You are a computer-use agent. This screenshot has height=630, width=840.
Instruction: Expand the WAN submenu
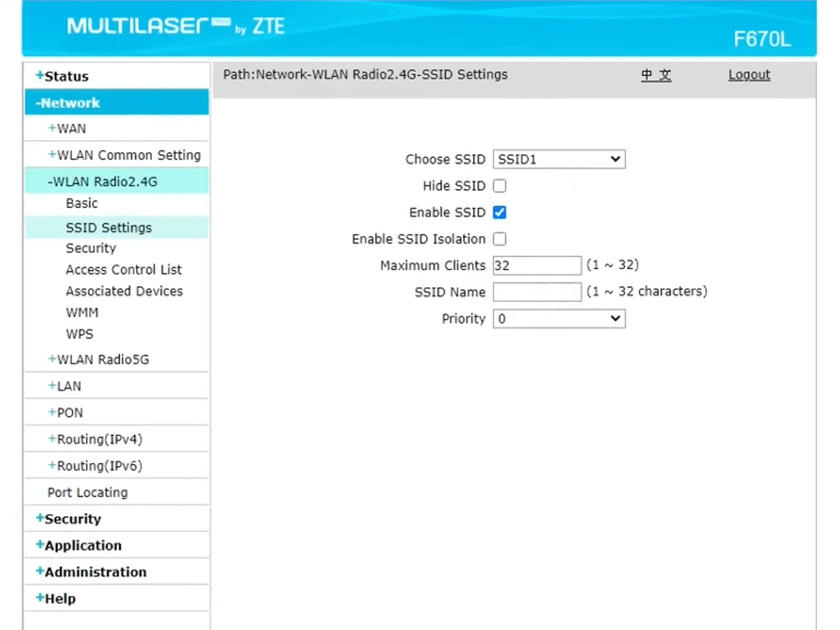(x=67, y=129)
